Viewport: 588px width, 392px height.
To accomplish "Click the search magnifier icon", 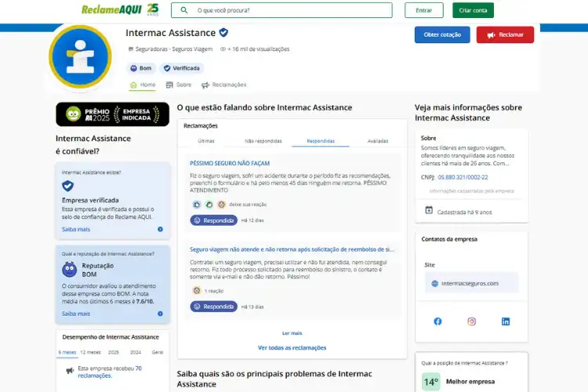I will (x=183, y=10).
